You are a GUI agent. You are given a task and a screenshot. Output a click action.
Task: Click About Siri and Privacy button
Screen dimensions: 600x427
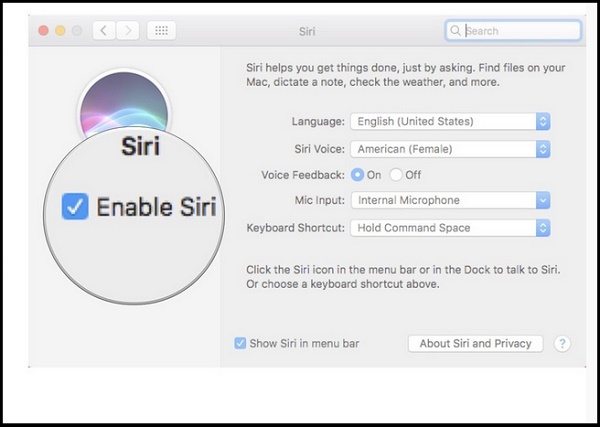click(476, 344)
